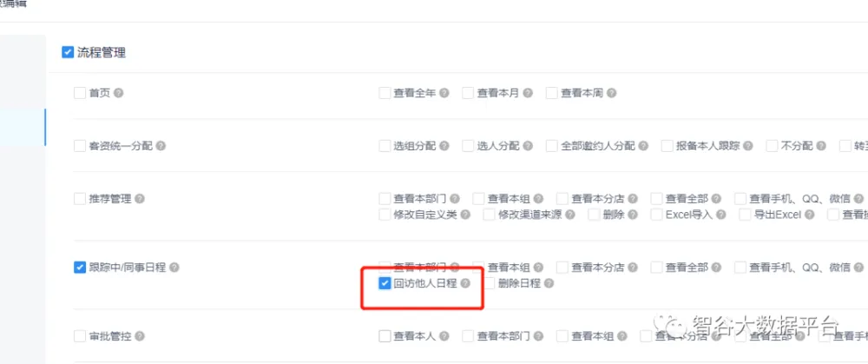Image resolution: width=868 pixels, height=364 pixels.
Task: Click help icon beside 推荐管理
Action: pos(140,199)
